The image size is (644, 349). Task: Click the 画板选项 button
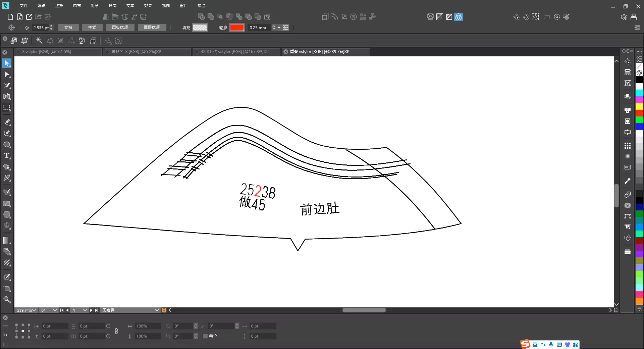click(120, 28)
